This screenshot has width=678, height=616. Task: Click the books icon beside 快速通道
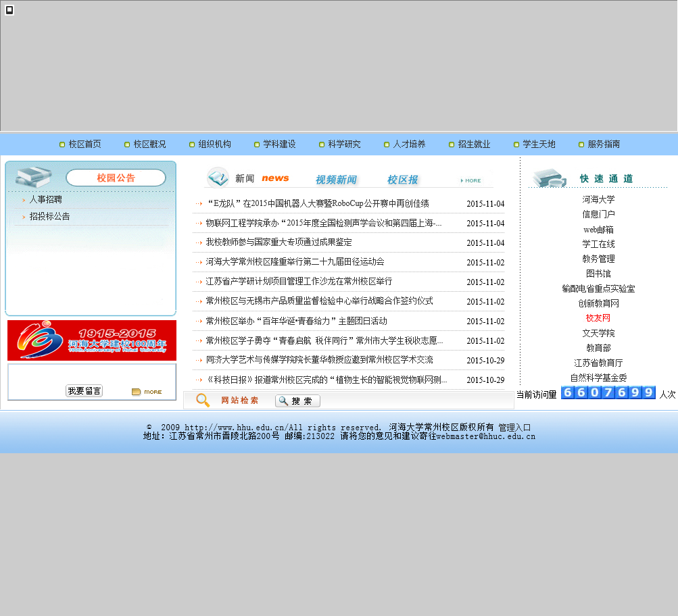[x=549, y=178]
